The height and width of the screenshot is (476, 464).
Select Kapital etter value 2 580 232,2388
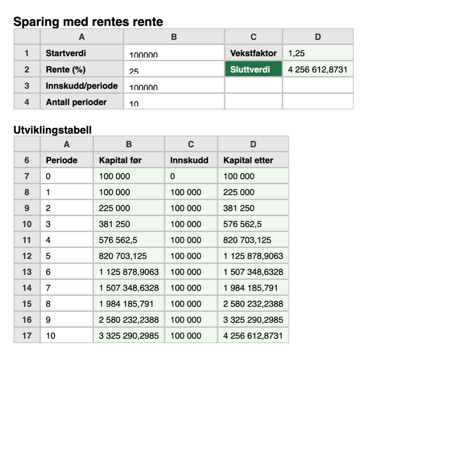point(253,304)
